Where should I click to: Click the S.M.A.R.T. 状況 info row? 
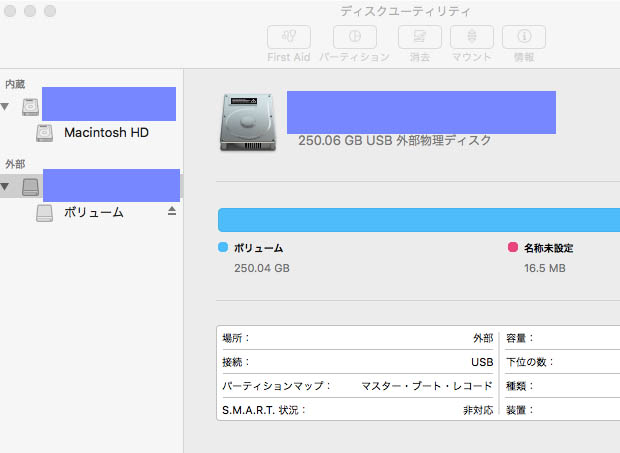coord(356,409)
